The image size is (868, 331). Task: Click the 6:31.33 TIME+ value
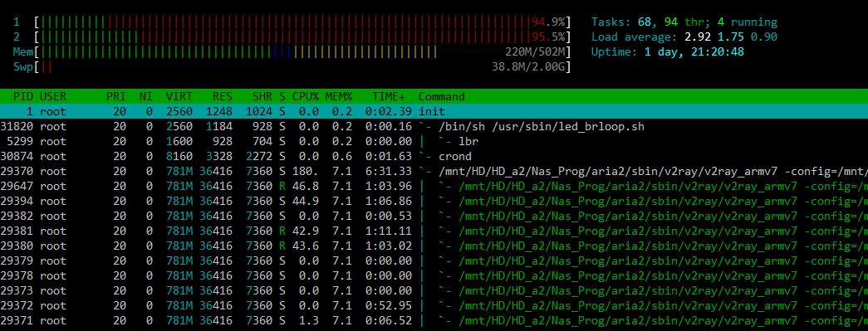coord(389,171)
